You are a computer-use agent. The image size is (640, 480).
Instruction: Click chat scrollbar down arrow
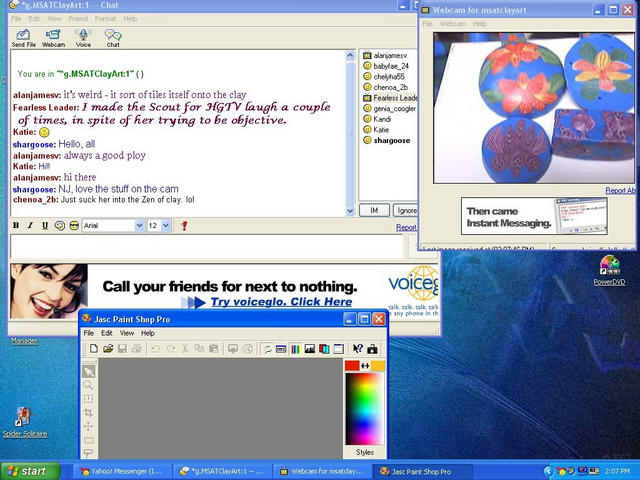pyautogui.click(x=350, y=211)
